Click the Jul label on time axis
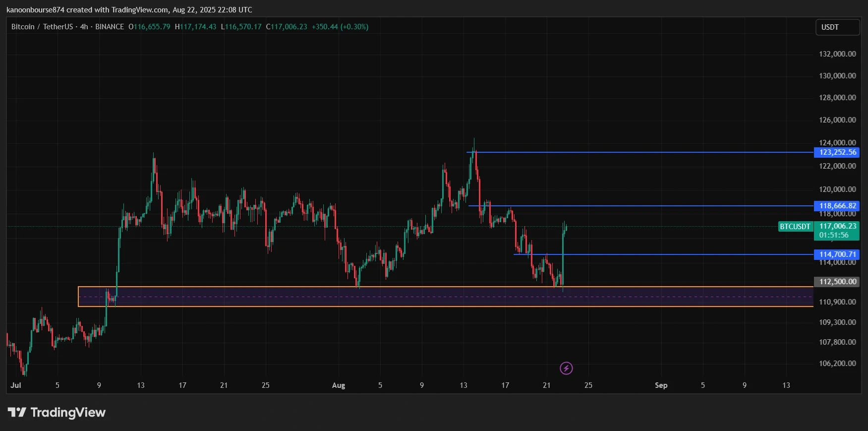 tap(16, 385)
